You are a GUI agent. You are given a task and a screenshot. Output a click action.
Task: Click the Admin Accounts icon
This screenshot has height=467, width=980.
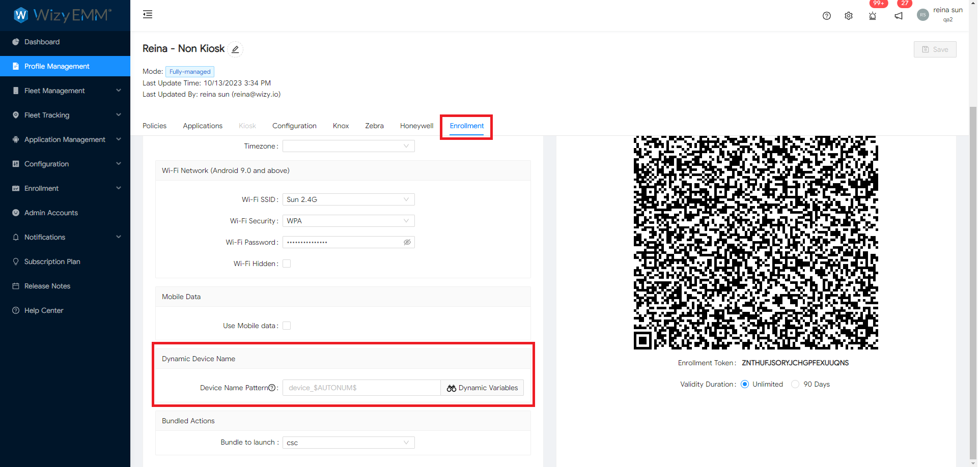tap(16, 213)
